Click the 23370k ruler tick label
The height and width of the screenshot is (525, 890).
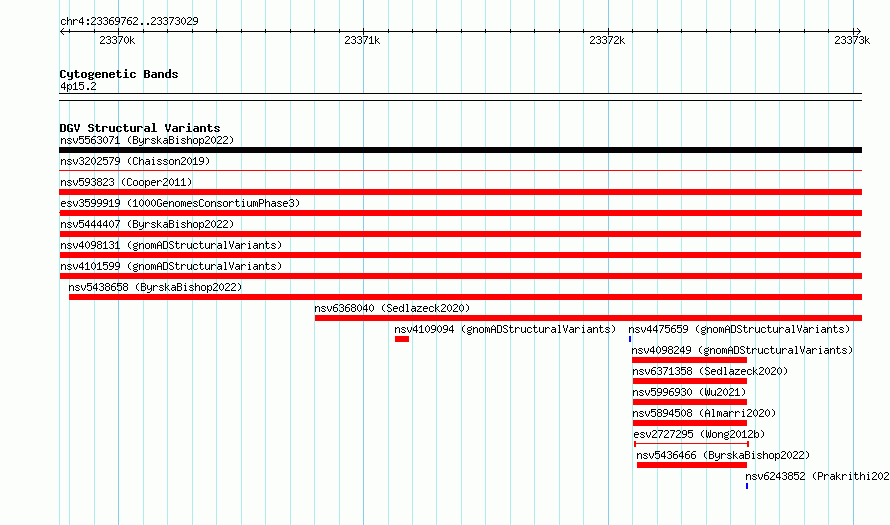pyautogui.click(x=117, y=40)
